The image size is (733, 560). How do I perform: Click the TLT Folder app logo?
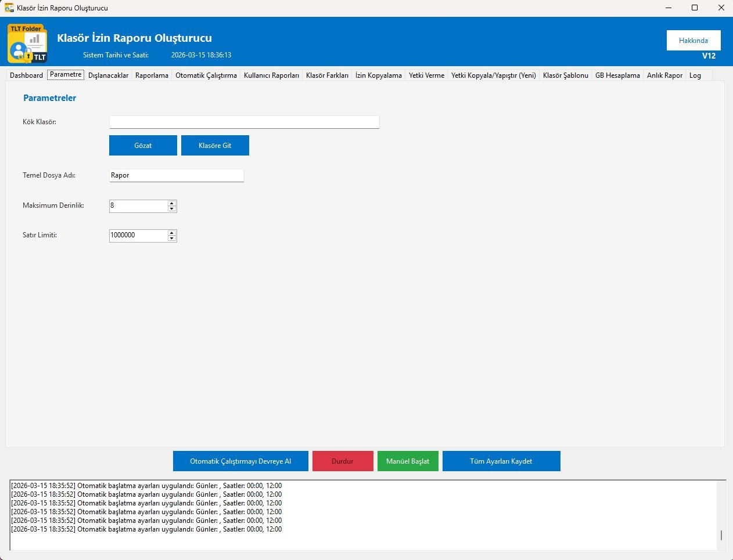27,44
